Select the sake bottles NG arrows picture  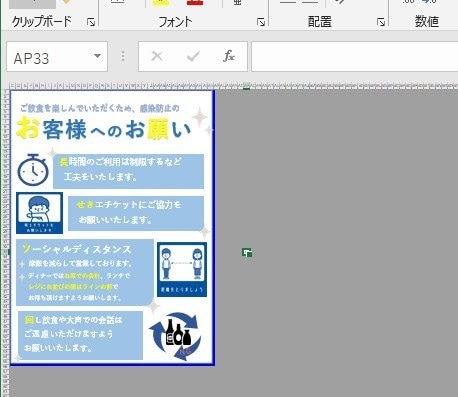[x=176, y=336]
